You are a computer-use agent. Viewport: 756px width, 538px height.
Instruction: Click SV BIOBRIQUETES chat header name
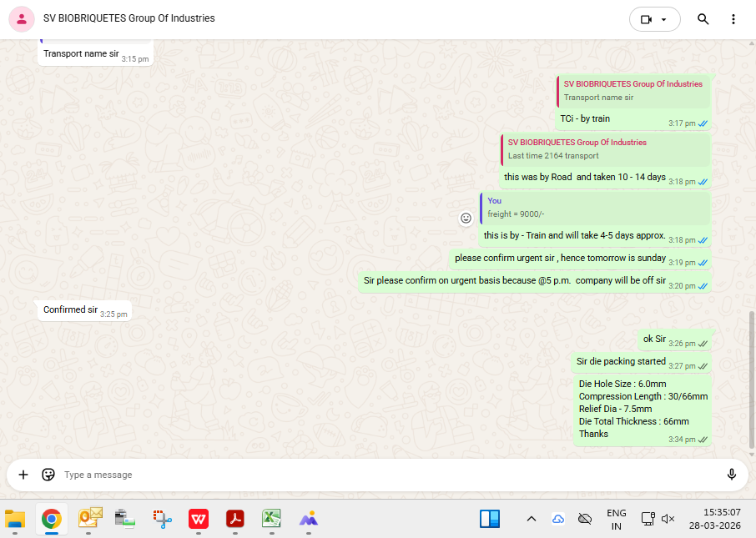coord(129,18)
